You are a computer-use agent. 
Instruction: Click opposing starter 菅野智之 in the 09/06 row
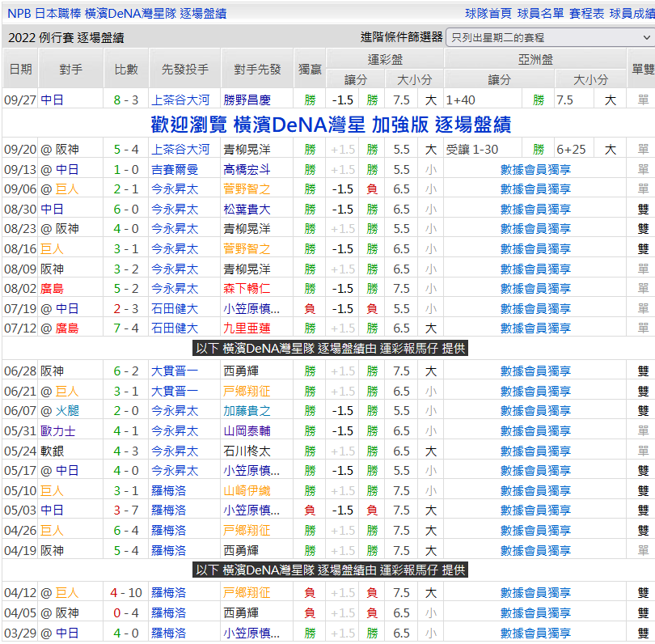(x=247, y=189)
